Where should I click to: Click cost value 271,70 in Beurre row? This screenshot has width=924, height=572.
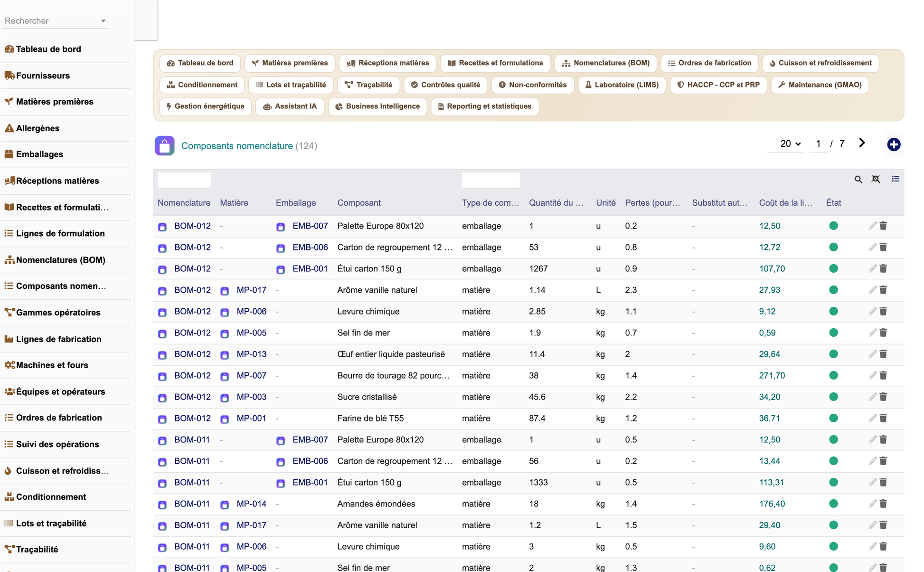point(772,375)
